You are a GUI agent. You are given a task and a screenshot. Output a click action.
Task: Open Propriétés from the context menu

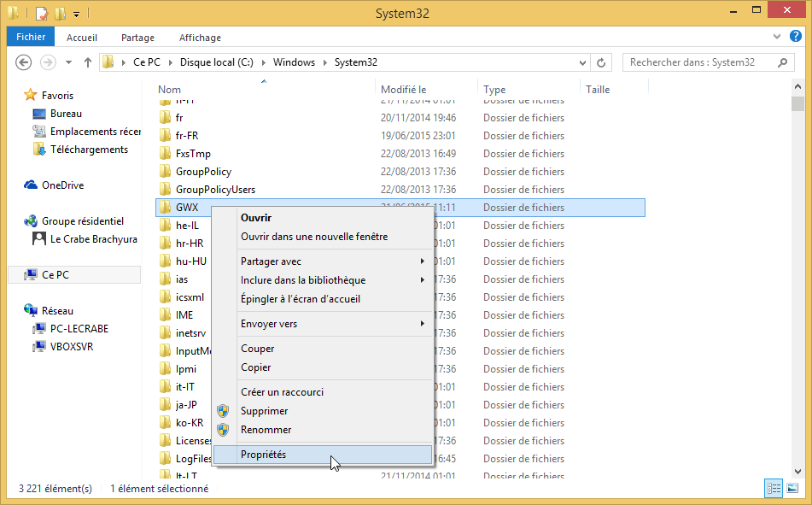(323, 455)
